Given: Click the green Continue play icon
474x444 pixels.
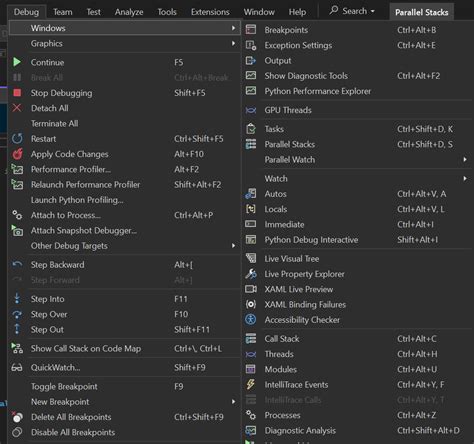Looking at the screenshot, I should pos(17,62).
